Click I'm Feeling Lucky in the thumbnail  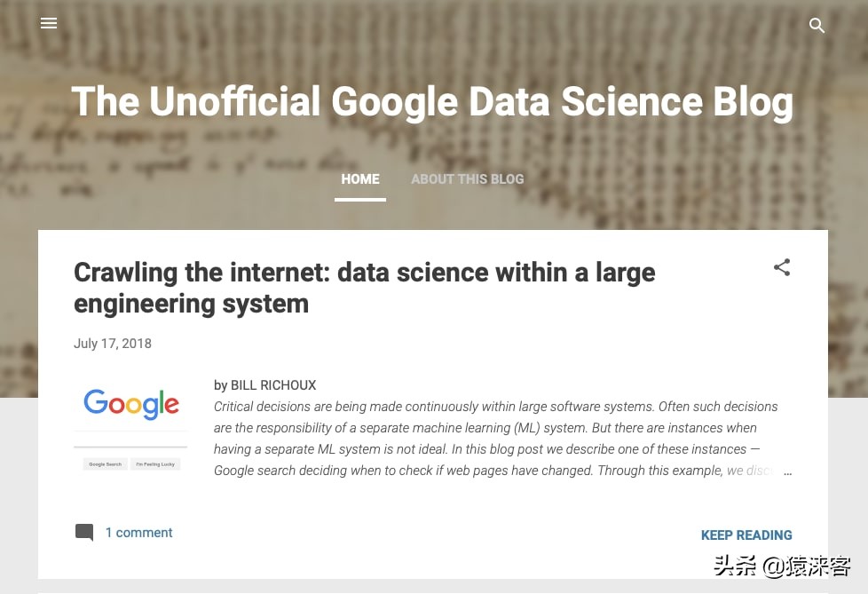click(x=156, y=464)
